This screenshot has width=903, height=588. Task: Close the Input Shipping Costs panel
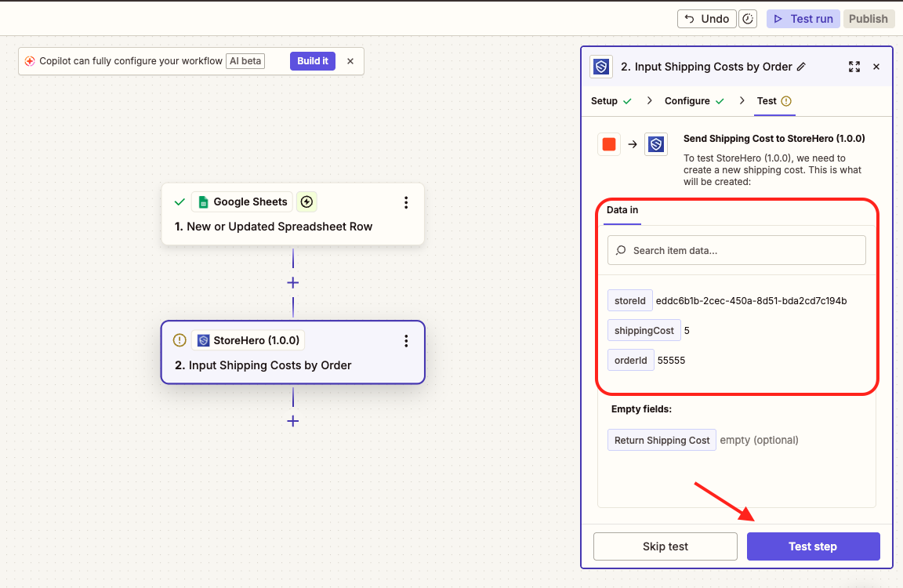pyautogui.click(x=876, y=67)
